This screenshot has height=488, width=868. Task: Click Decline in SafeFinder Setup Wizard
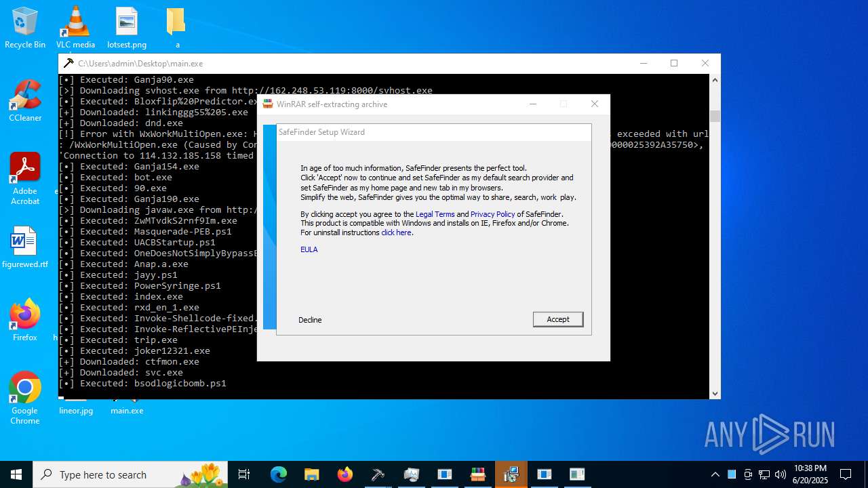[310, 320]
